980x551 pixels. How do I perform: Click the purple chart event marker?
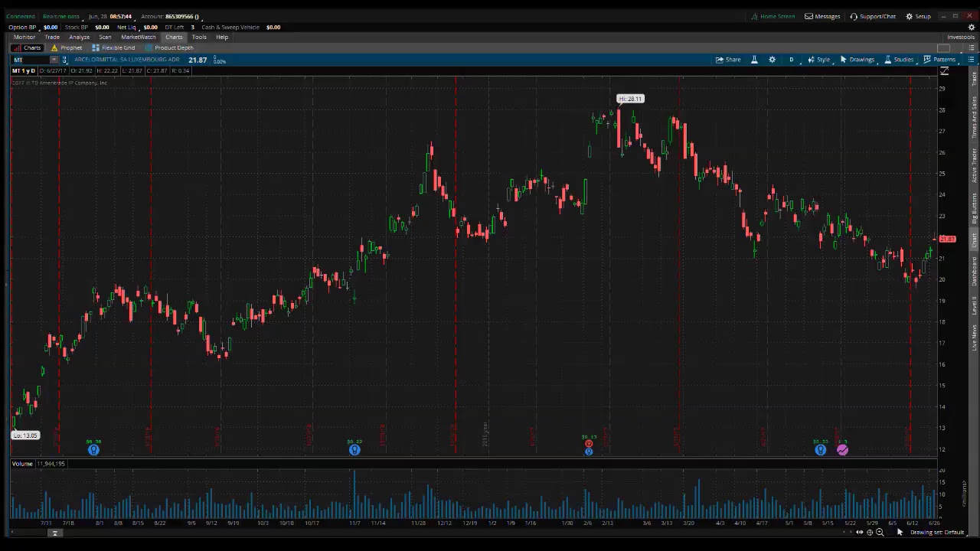(842, 450)
